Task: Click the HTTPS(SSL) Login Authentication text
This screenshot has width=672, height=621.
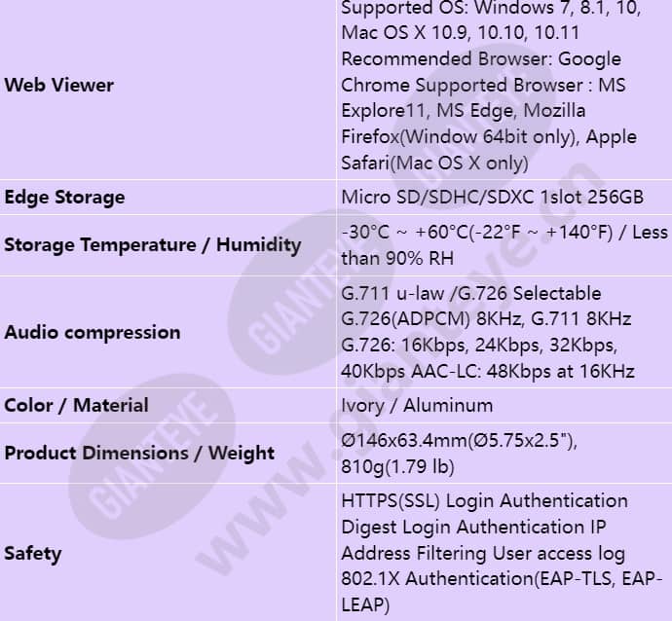Action: [x=485, y=501]
